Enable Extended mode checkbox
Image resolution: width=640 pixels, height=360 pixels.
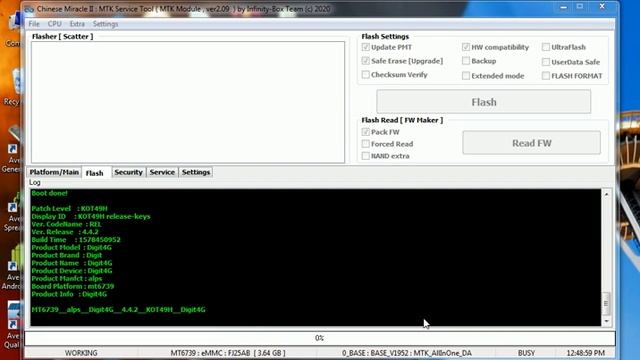[466, 76]
